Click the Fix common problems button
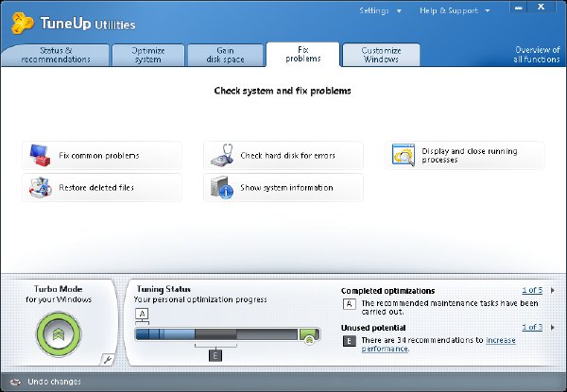The width and height of the screenshot is (567, 392). [102, 155]
